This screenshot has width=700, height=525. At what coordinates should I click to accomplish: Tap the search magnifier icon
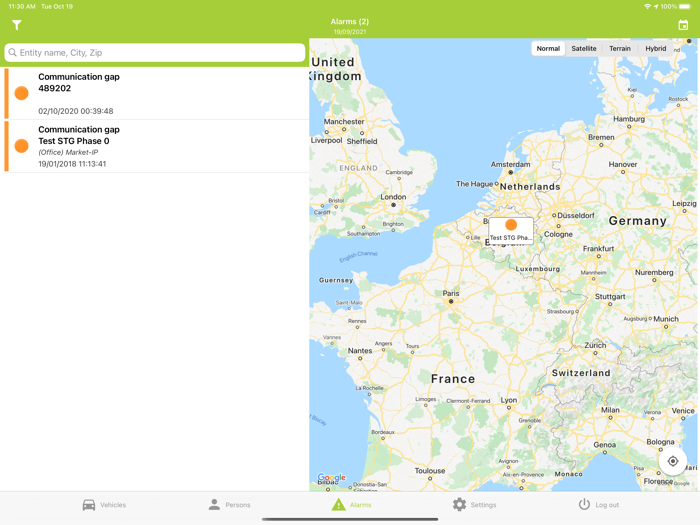pyautogui.click(x=12, y=53)
